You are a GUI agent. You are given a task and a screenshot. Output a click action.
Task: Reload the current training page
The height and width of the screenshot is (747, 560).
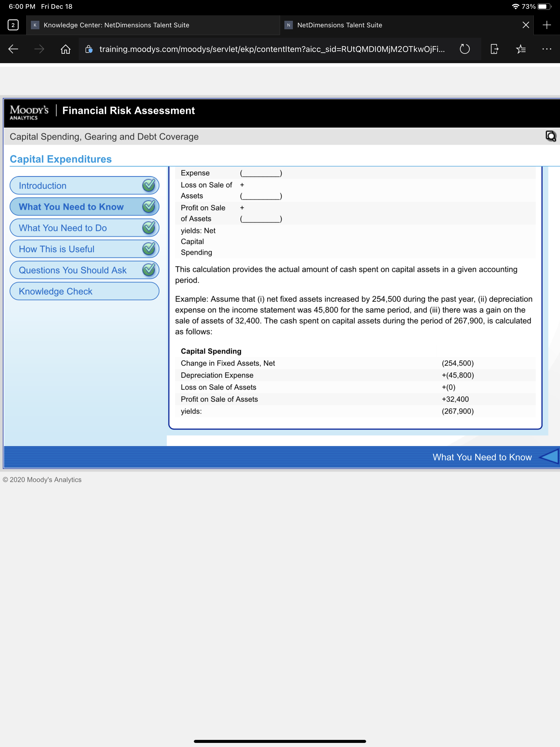(464, 49)
